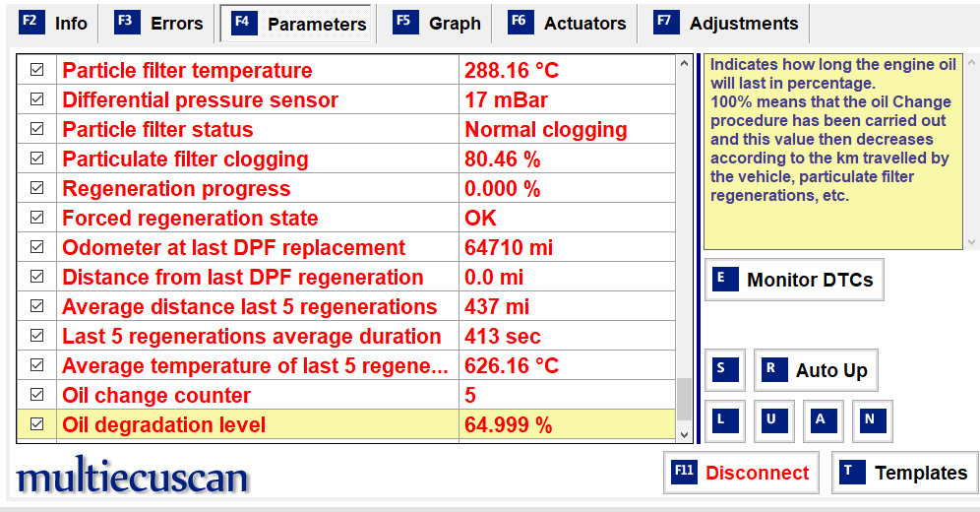Click the parameter list scroll-down arrow

(684, 434)
